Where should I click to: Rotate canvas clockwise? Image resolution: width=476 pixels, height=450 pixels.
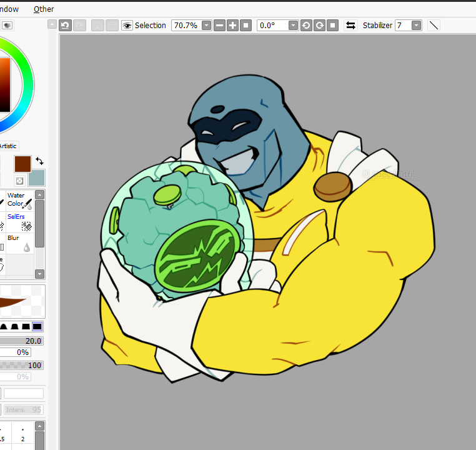tap(319, 26)
